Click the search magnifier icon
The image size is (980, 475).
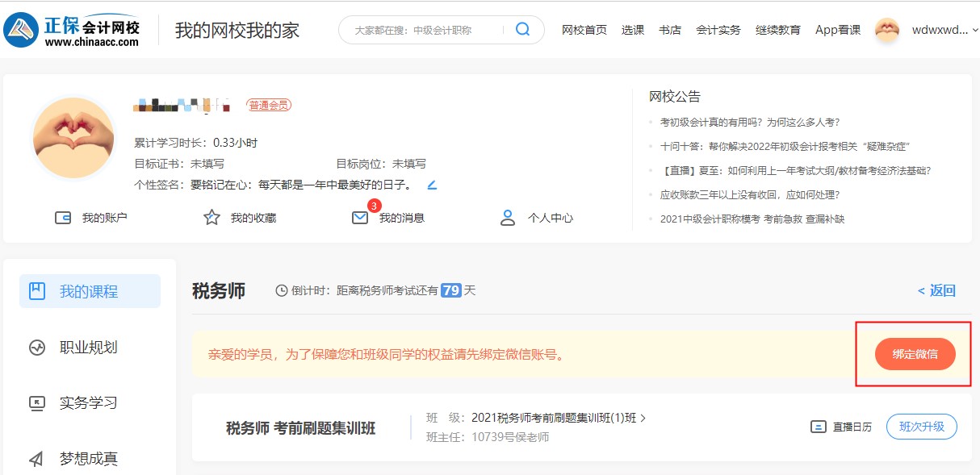coord(522,30)
